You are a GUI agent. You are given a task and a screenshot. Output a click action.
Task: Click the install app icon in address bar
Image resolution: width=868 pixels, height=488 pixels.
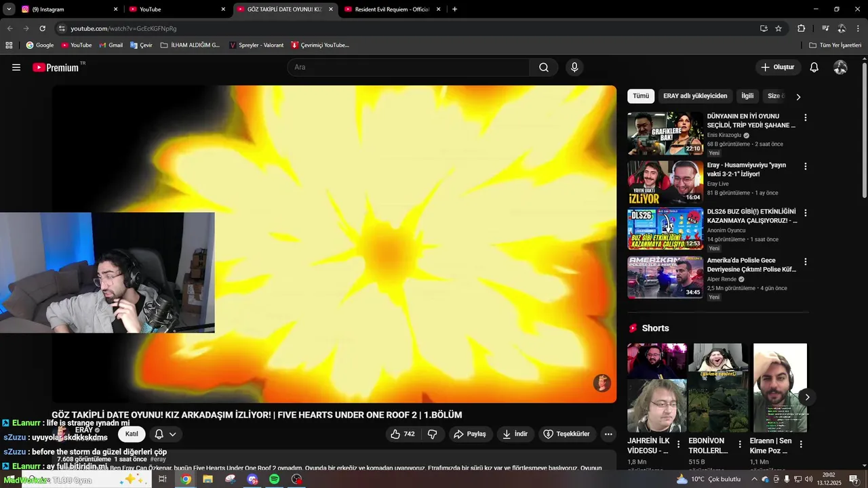pos(764,28)
